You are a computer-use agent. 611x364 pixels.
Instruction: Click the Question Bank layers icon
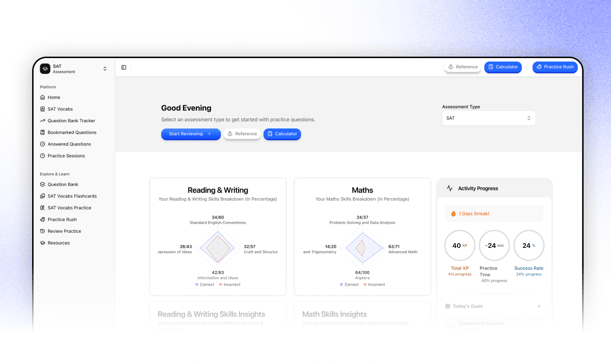43,185
